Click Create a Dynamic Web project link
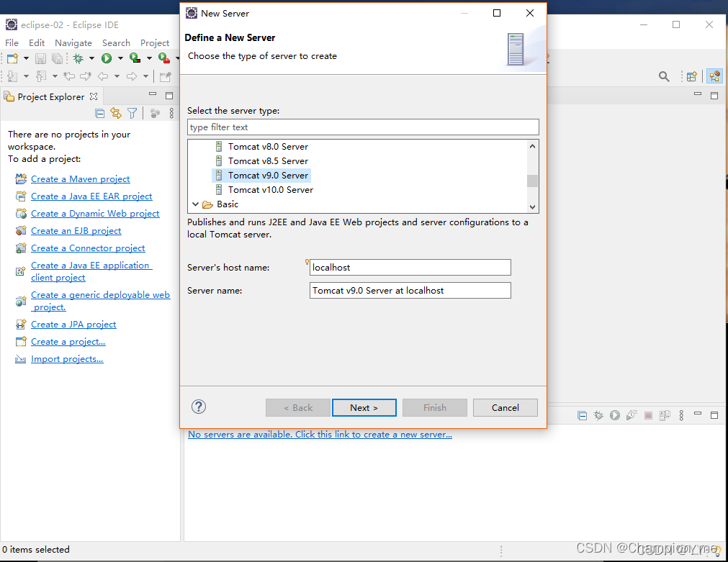This screenshot has height=562, width=728. point(95,214)
